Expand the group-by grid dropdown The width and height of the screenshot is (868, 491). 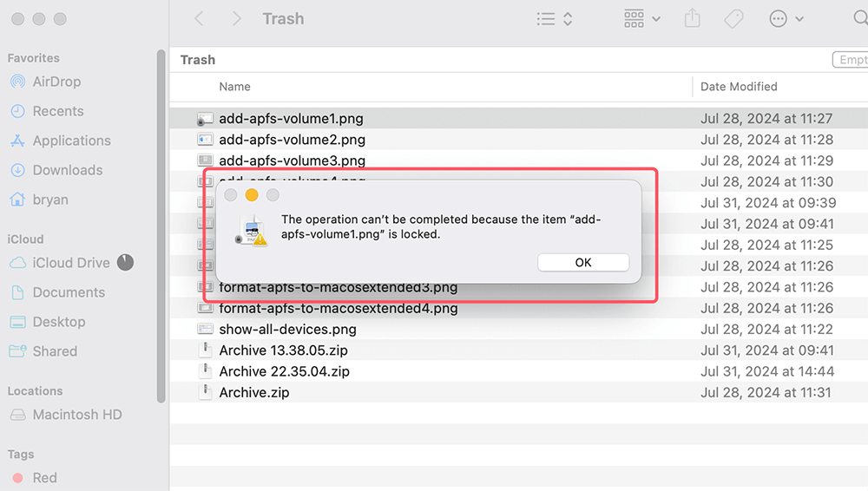click(642, 18)
